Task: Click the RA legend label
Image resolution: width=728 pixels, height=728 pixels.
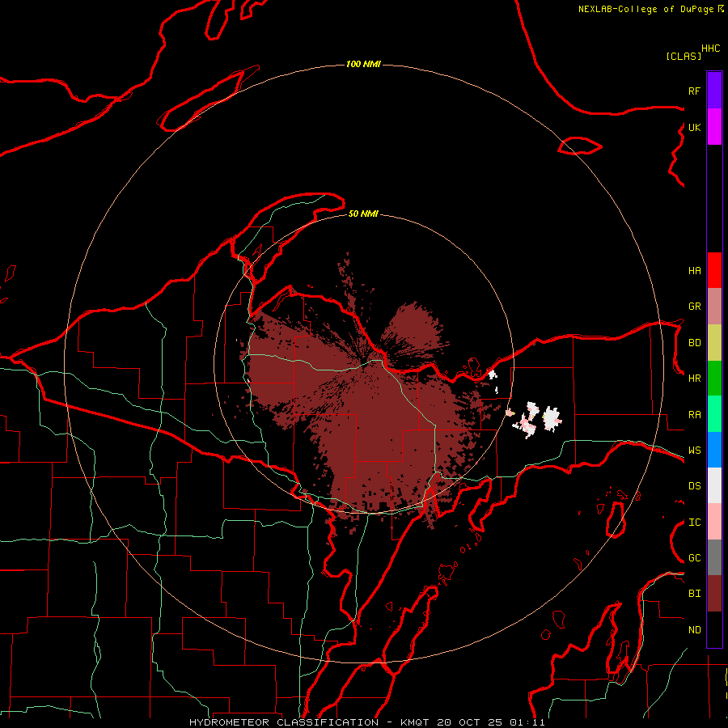Action: (695, 415)
